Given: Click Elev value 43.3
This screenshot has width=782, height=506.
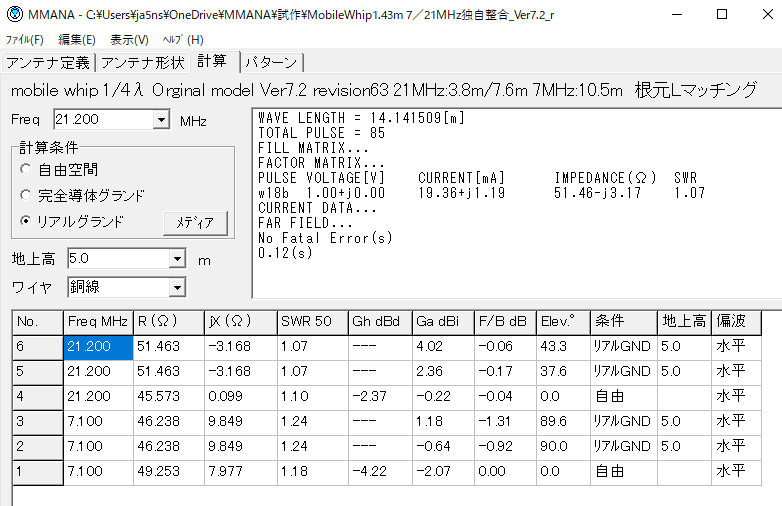Looking at the screenshot, I should point(563,347).
